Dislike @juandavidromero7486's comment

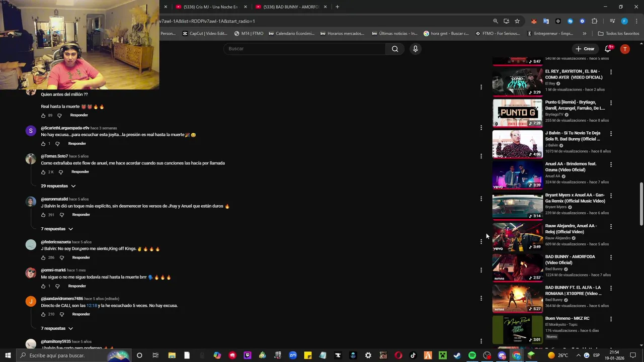coord(62,314)
